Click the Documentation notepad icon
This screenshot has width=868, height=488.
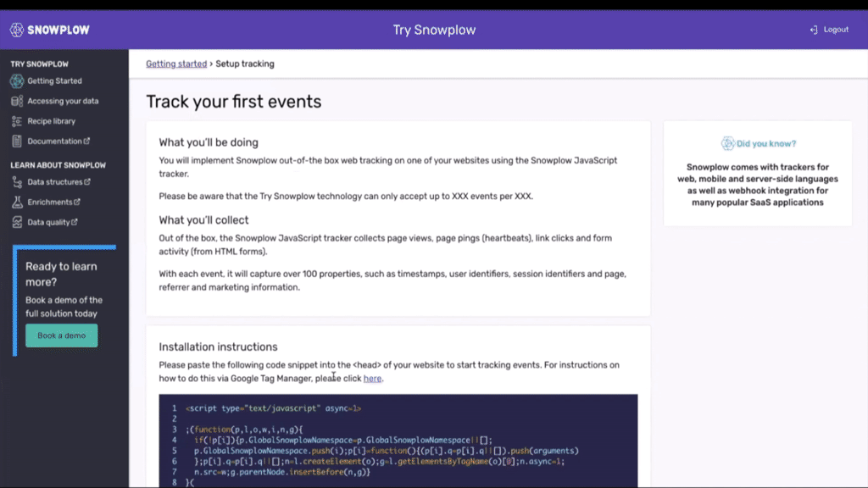click(17, 141)
